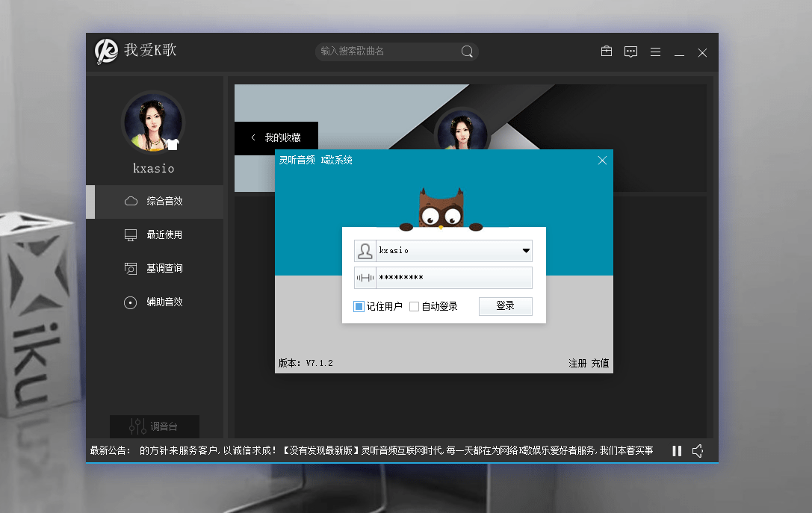Image resolution: width=812 pixels, height=513 pixels.
Task: Click the disc icon beside 辅助音效
Action: tap(131, 302)
